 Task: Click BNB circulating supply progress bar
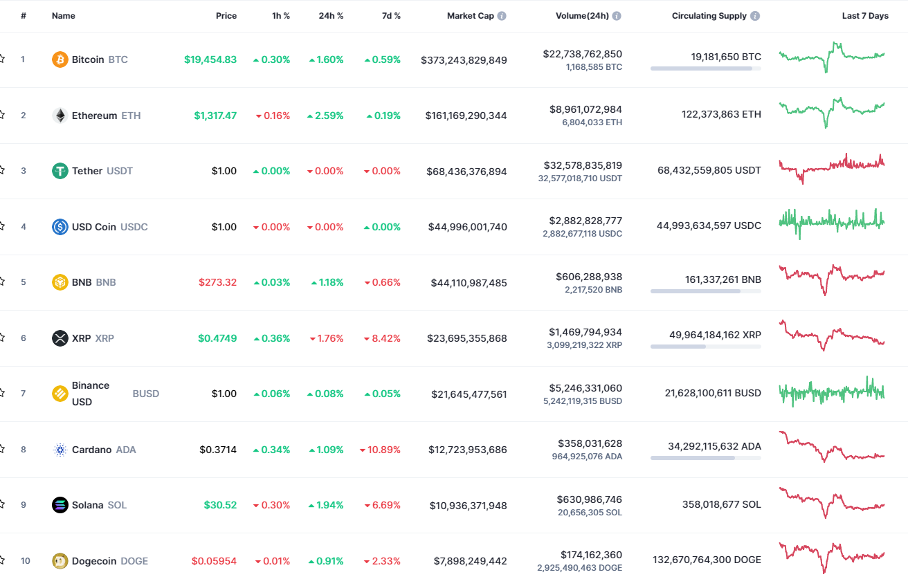705,291
